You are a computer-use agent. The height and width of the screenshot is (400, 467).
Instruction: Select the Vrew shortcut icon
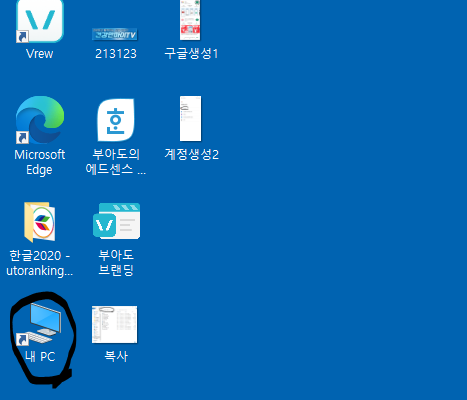click(40, 21)
